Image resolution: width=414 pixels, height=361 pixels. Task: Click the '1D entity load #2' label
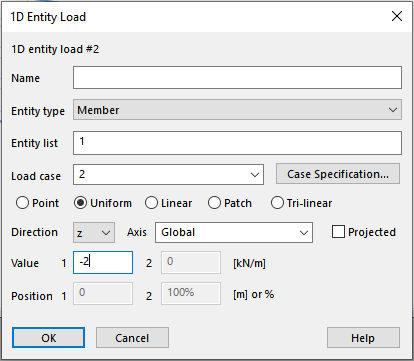55,49
